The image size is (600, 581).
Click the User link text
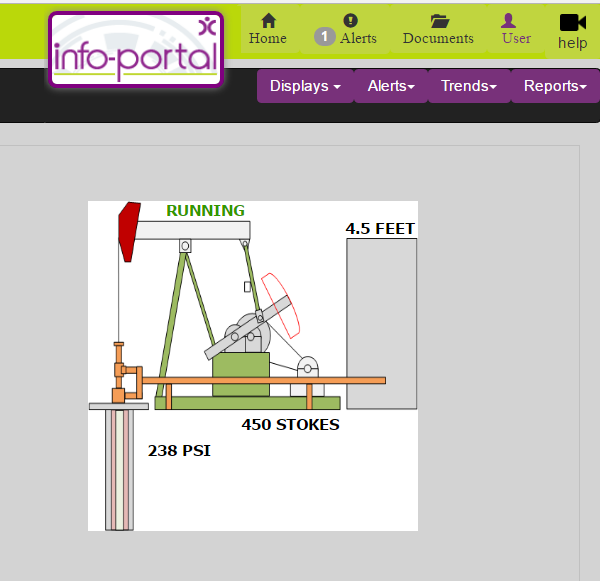[x=516, y=38]
